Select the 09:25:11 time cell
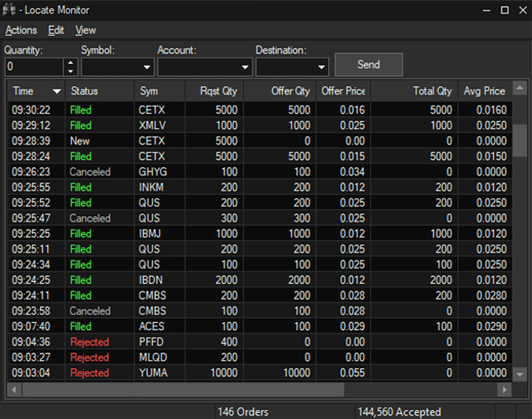This screenshot has height=419, width=532. [36, 249]
